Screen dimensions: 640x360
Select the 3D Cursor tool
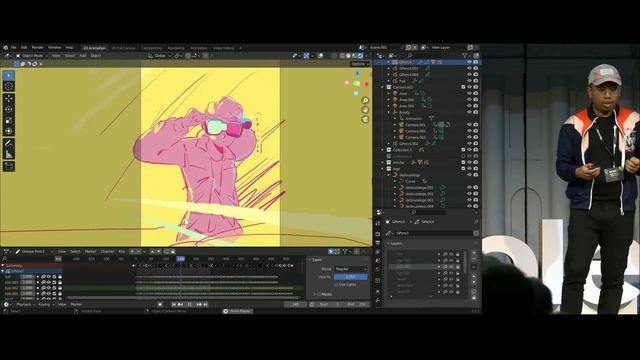point(9,86)
